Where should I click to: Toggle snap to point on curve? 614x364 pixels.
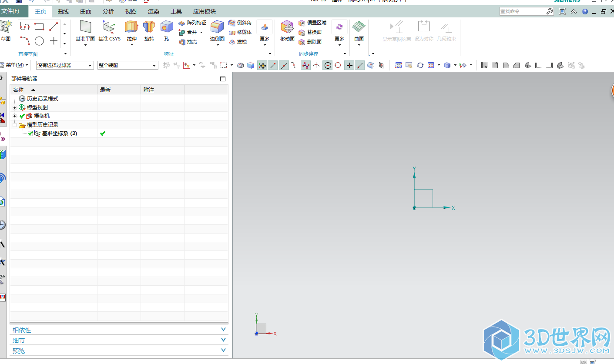pos(360,65)
